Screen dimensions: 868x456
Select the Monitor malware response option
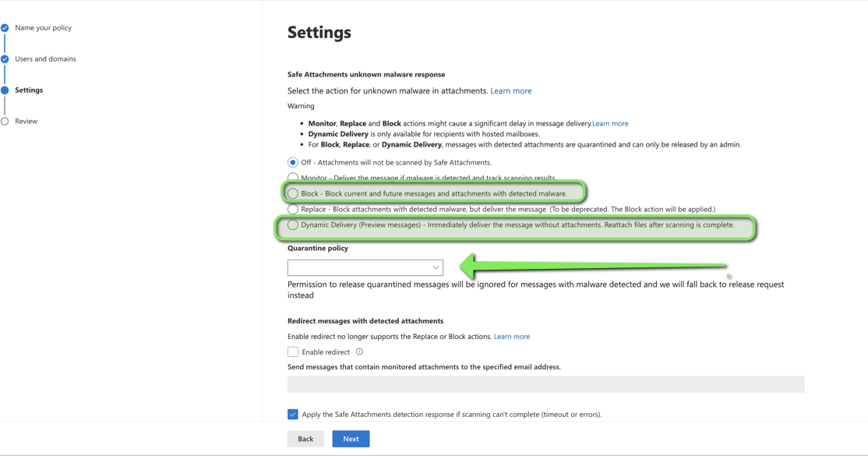[x=292, y=178]
